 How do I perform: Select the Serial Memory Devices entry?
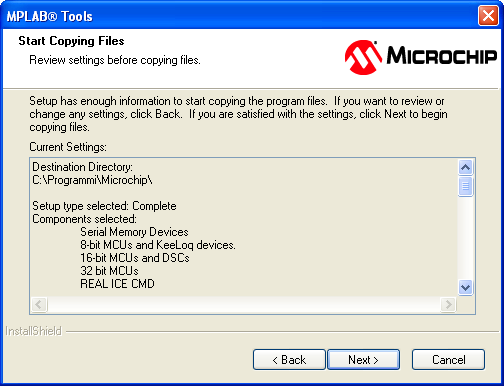[134, 232]
